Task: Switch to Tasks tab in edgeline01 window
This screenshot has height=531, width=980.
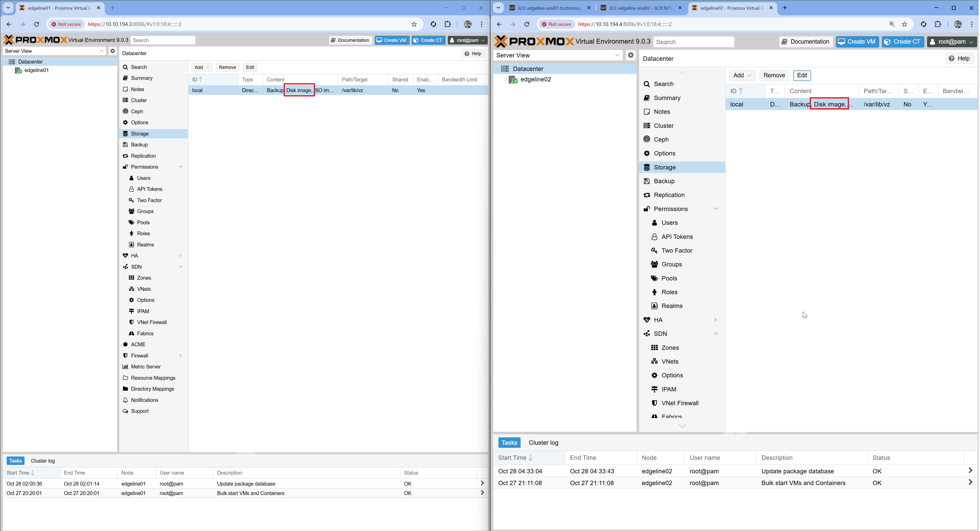Action: [15, 461]
